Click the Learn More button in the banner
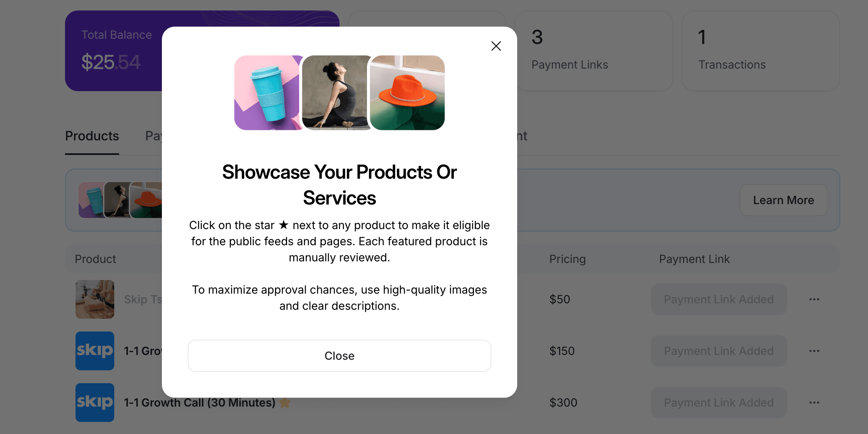 pyautogui.click(x=783, y=200)
